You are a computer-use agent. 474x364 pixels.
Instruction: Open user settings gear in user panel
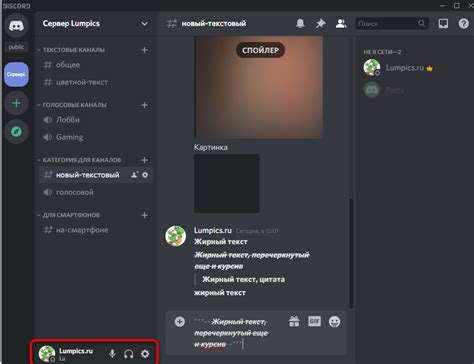coord(145,354)
